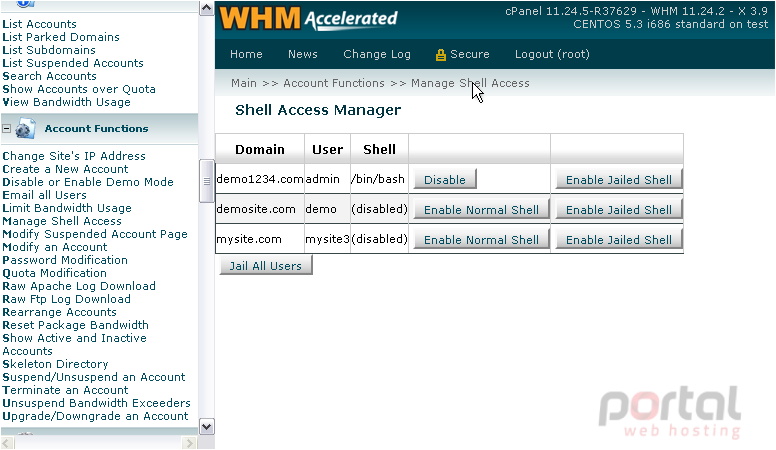The width and height of the screenshot is (776, 450).
Task: Open Suspend/Unsuspend an Account
Action: click(x=94, y=377)
